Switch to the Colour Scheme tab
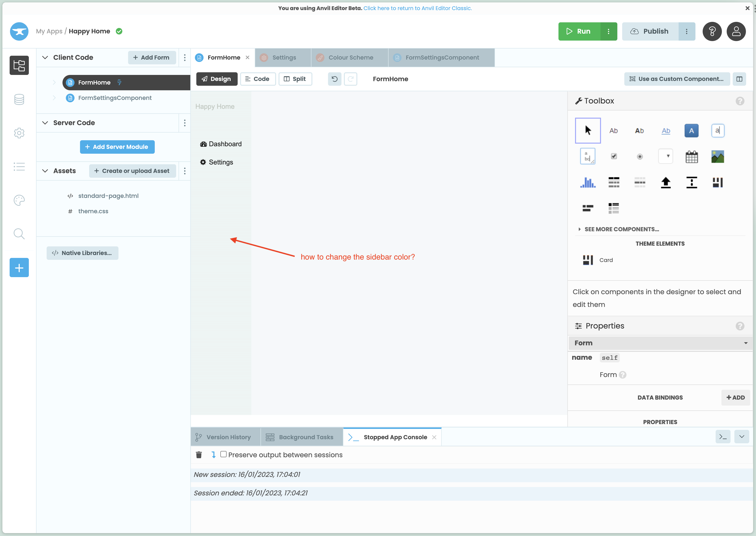This screenshot has width=756, height=536. [x=349, y=57]
